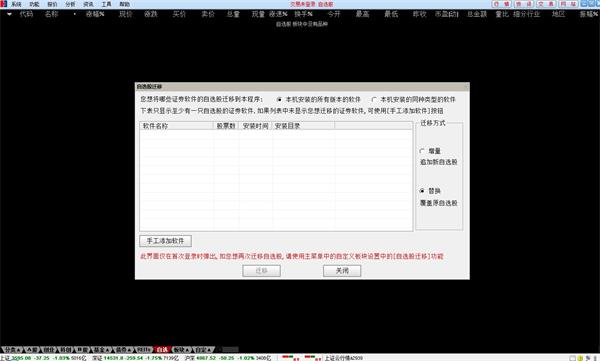Sort by the 涨幅% column header
This screenshot has width=600, height=361.
click(x=95, y=14)
